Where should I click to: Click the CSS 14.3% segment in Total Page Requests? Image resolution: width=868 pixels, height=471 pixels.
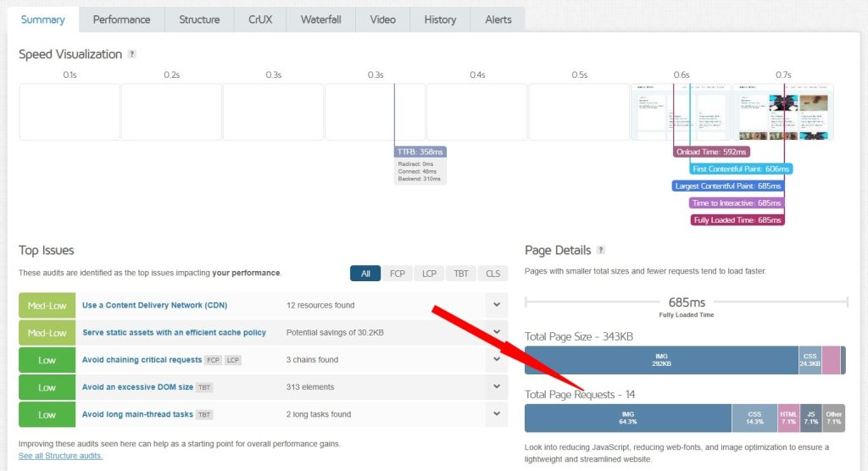(x=754, y=418)
